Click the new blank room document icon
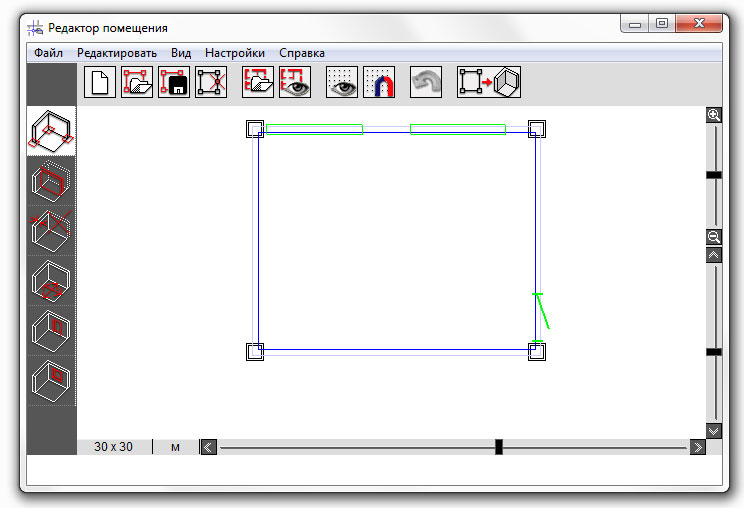The height and width of the screenshot is (508, 744). click(x=100, y=82)
